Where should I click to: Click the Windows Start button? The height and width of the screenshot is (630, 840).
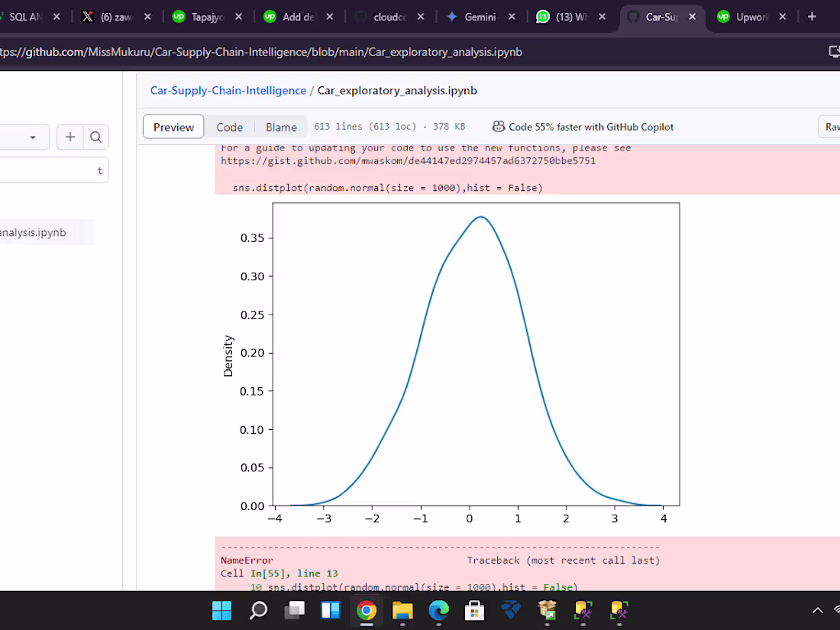click(x=221, y=611)
